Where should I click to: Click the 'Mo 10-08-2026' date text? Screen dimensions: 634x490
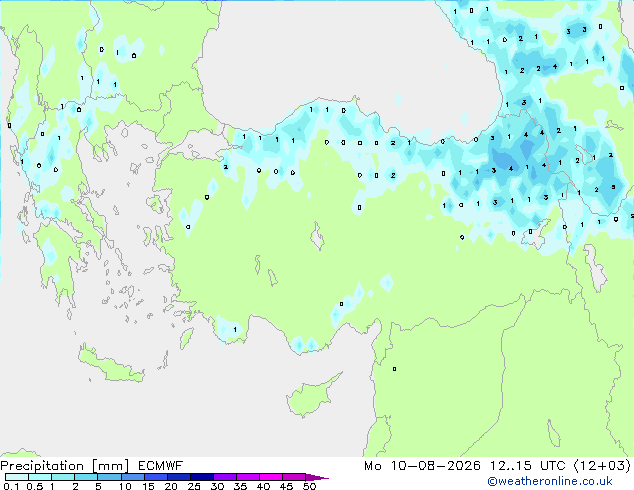coord(423,466)
